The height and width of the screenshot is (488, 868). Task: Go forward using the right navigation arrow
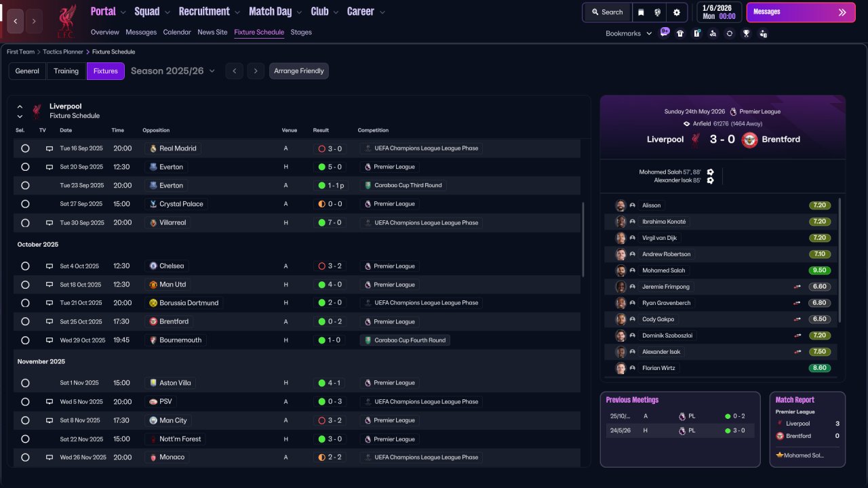tap(34, 21)
